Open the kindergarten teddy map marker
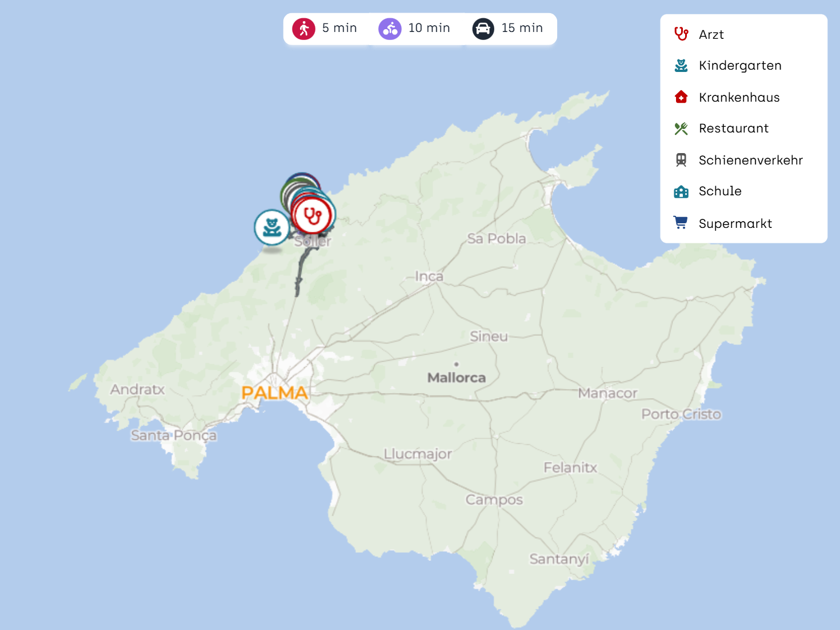 point(272,227)
